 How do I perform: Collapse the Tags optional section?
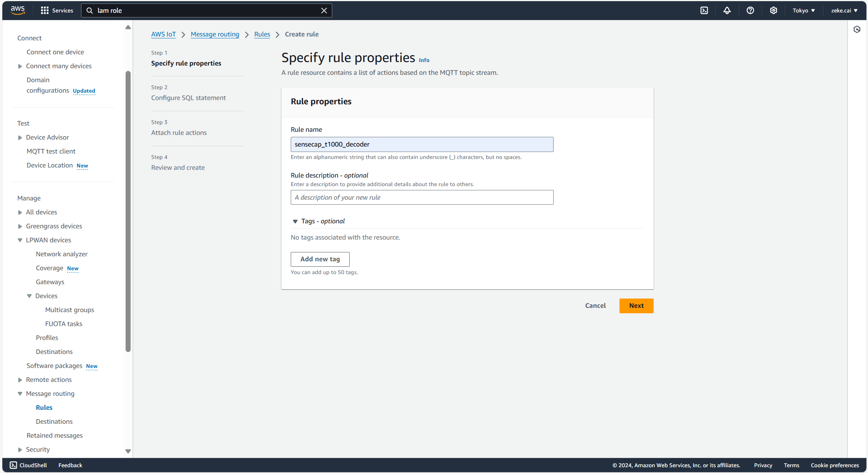tap(295, 221)
